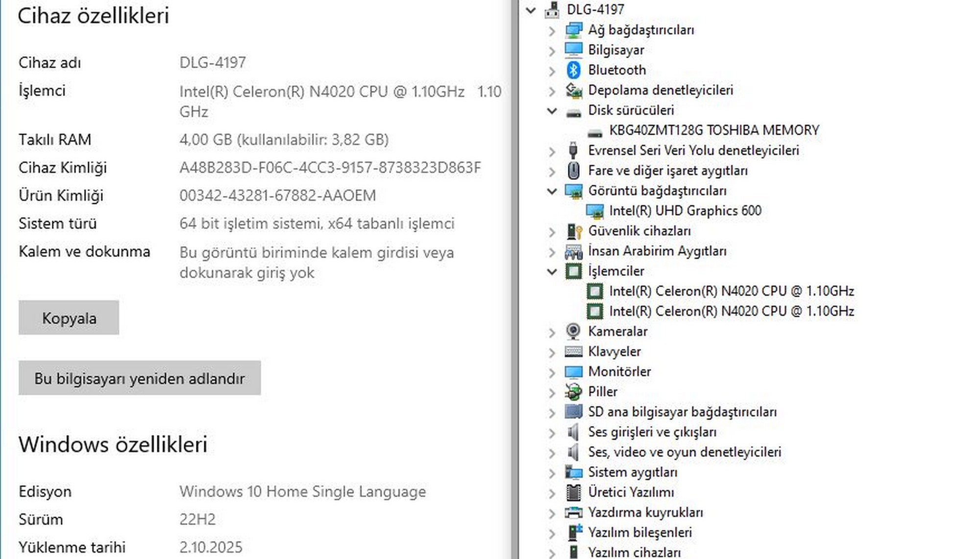Click the Piller battery icon
The image size is (980, 559).
(573, 391)
